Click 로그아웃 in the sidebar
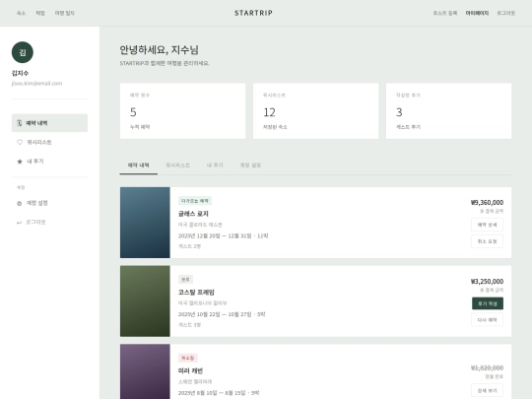Viewport: 532px width, 399px height. point(49,223)
